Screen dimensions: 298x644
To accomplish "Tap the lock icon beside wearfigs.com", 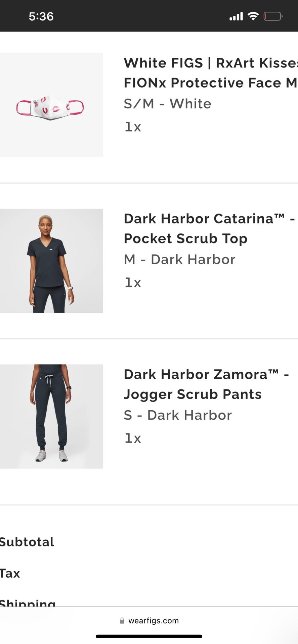I will tap(122, 621).
